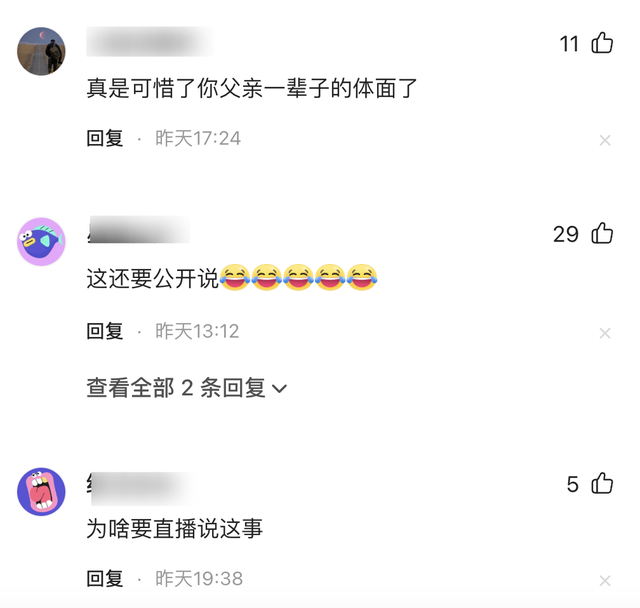Dismiss the comment posted at 19:38
The image size is (640, 608).
[605, 581]
